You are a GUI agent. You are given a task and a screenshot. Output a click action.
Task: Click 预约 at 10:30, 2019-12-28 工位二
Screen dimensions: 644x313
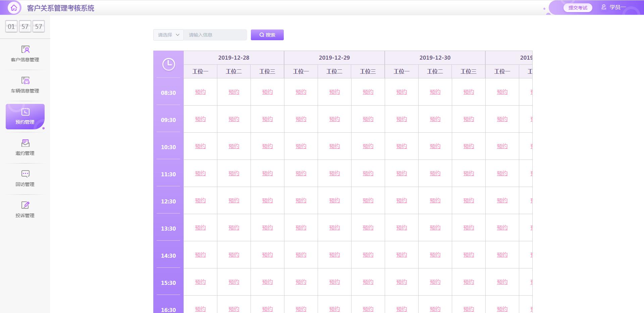234,146
